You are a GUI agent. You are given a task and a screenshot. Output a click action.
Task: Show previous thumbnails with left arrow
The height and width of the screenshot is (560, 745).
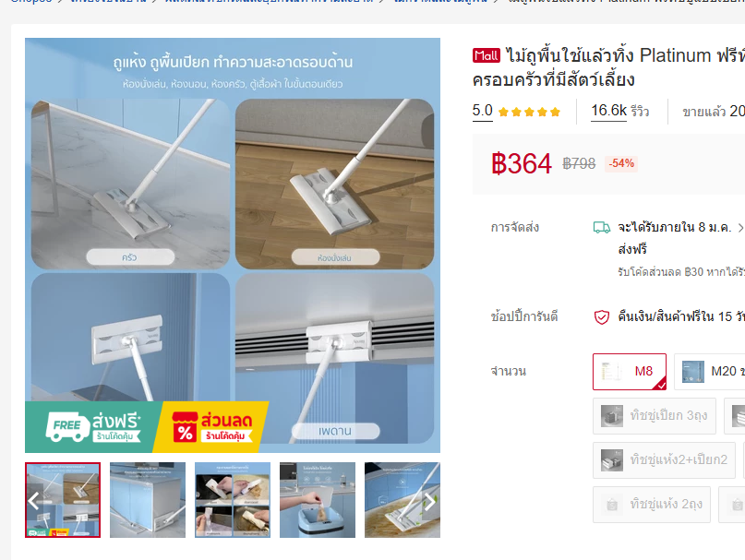[34, 501]
